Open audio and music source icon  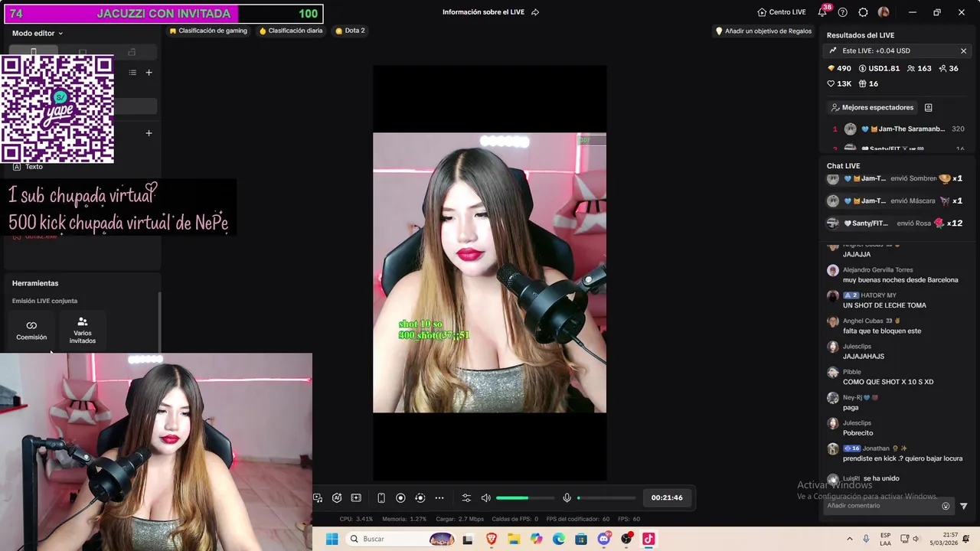point(318,498)
